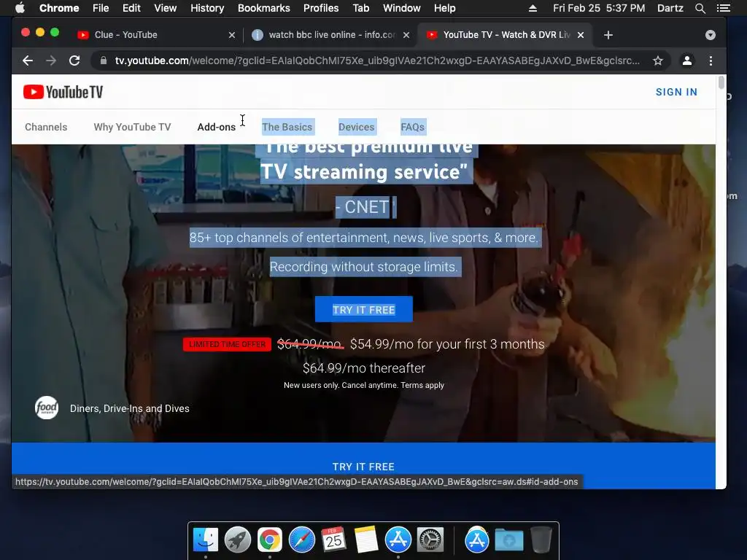747x560 pixels.
Task: Bookmark this page with the star icon
Action: tap(658, 61)
